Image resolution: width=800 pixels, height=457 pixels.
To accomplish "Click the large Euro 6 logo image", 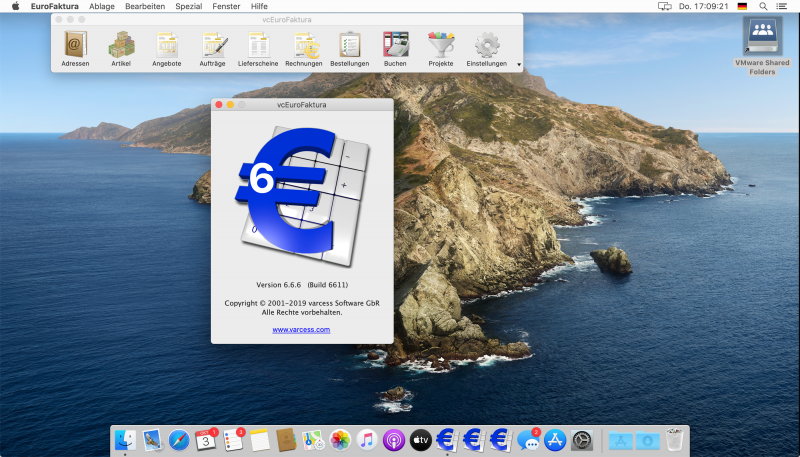I will click(302, 196).
